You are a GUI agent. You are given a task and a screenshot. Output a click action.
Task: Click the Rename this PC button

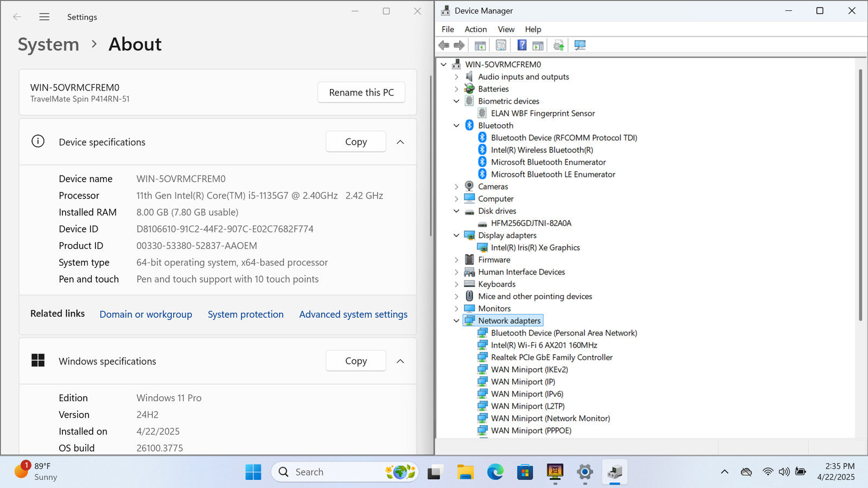coord(361,93)
